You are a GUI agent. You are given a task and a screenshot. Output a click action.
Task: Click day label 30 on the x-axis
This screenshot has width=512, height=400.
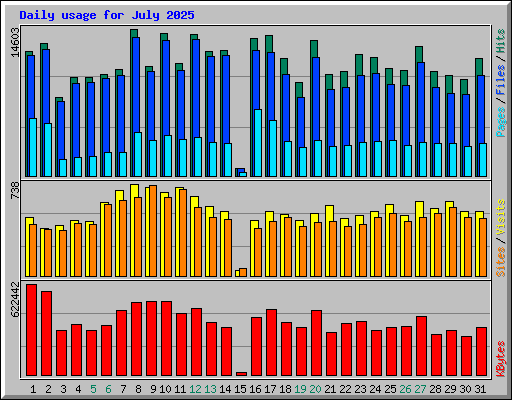click(465, 389)
